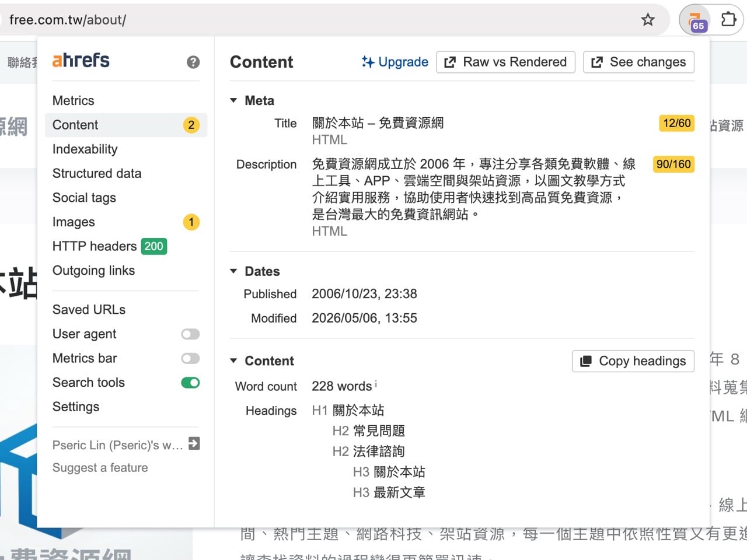Screen dimensions: 747x560
Task: Open the help question mark icon
Action: tap(193, 62)
